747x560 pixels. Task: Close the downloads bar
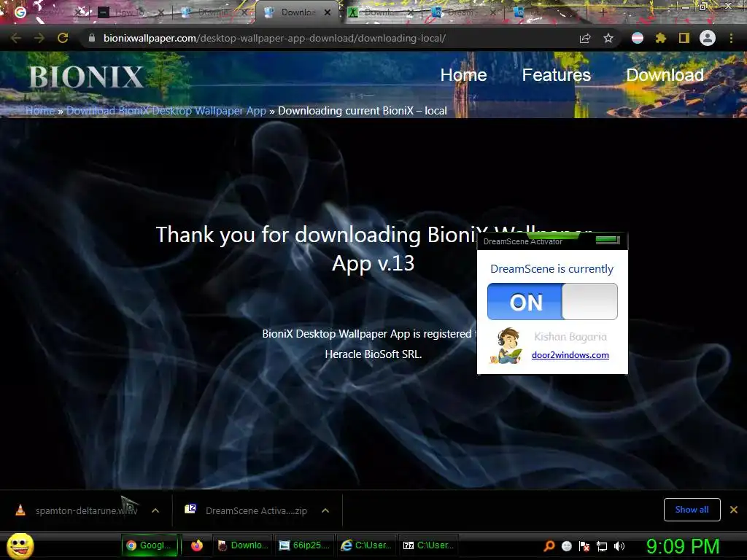point(734,510)
